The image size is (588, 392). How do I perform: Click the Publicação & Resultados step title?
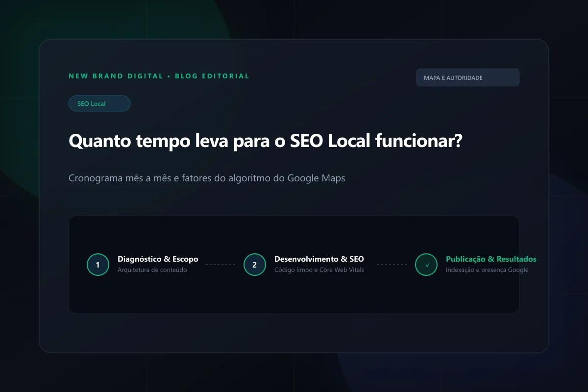[x=491, y=259]
